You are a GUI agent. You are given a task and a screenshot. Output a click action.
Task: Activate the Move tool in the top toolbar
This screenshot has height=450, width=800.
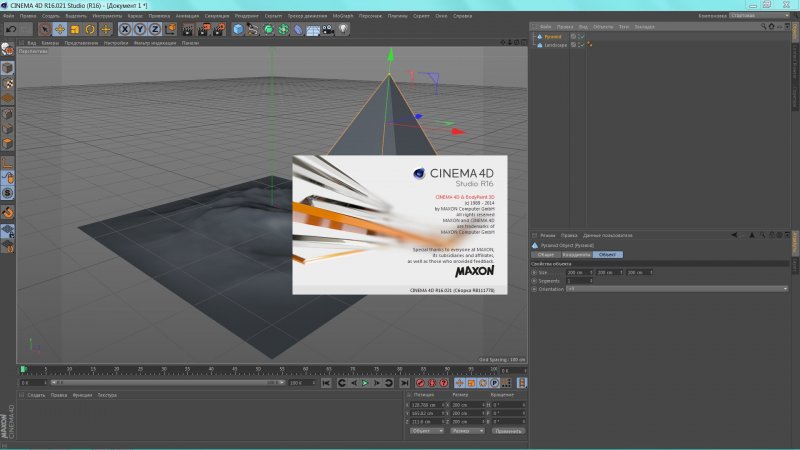coord(59,30)
